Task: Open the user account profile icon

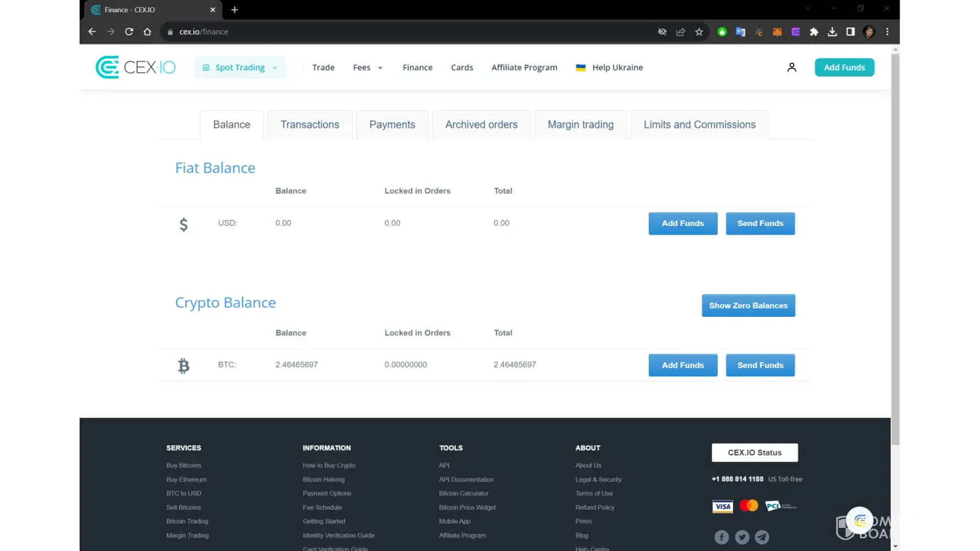Action: (791, 67)
